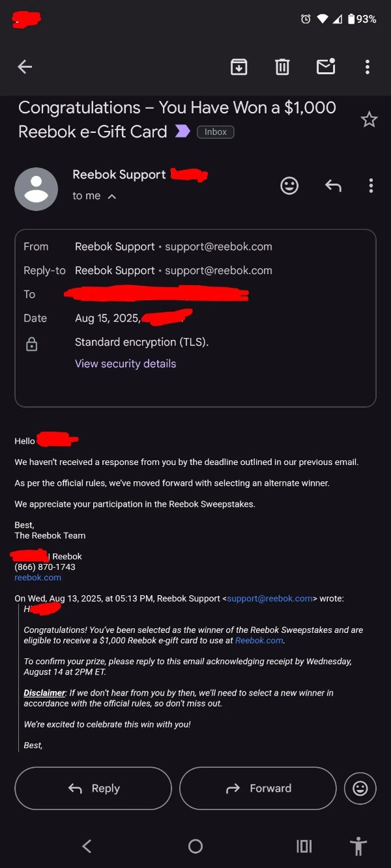Image resolution: width=391 pixels, height=868 pixels.
Task: Open the reebok.com signature link
Action: (38, 578)
